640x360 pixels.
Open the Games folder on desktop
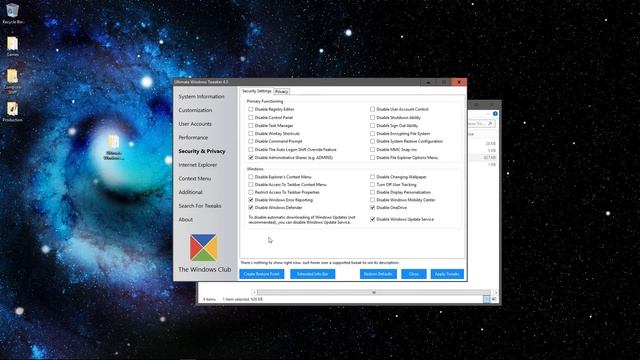coord(12,46)
